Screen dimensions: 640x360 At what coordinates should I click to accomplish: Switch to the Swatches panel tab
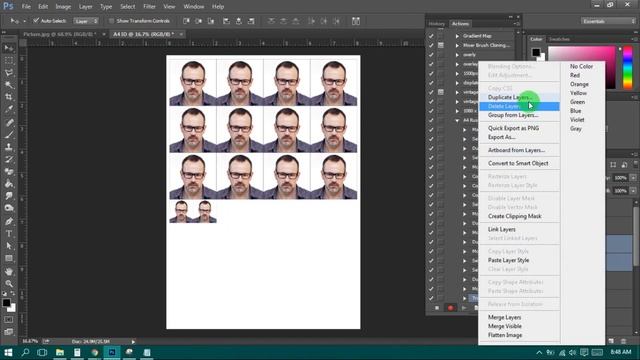[x=559, y=39]
